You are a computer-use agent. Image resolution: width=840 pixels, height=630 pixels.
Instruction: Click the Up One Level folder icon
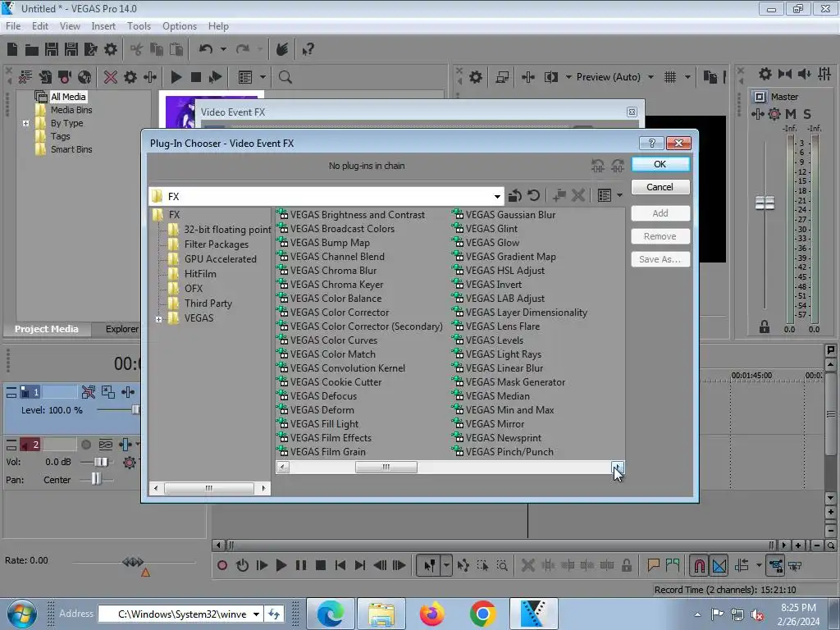tap(515, 195)
